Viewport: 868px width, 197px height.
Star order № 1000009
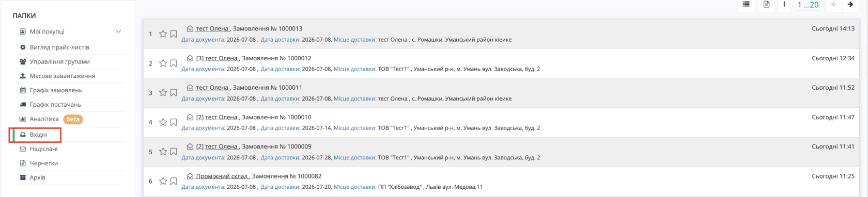coord(163,152)
